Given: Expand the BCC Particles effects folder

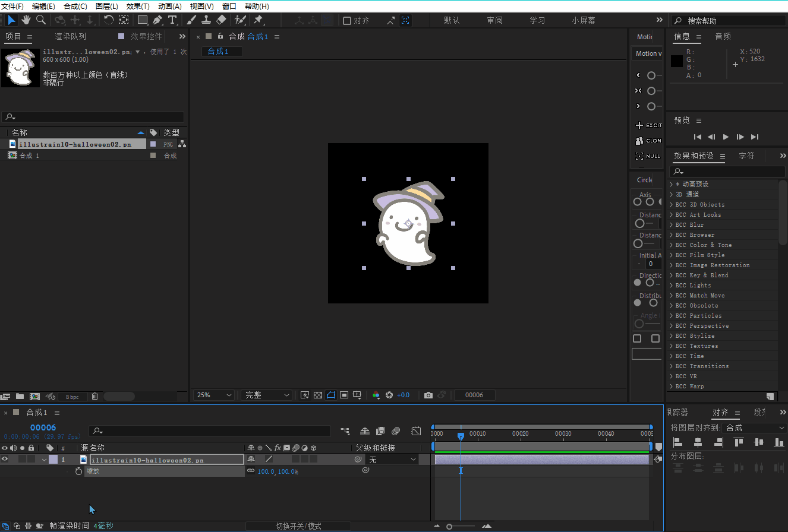Looking at the screenshot, I should coord(671,316).
